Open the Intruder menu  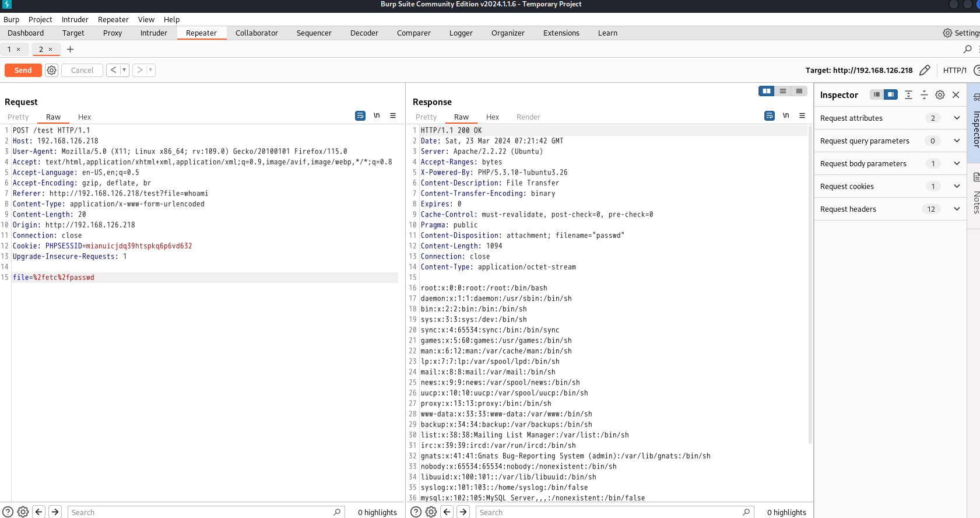[x=75, y=19]
